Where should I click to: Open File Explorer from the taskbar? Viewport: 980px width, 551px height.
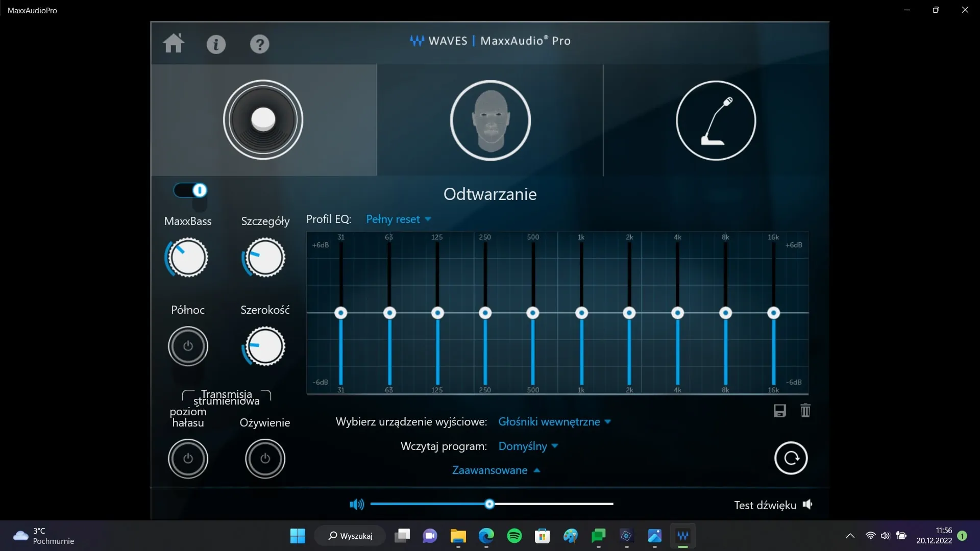tap(458, 536)
